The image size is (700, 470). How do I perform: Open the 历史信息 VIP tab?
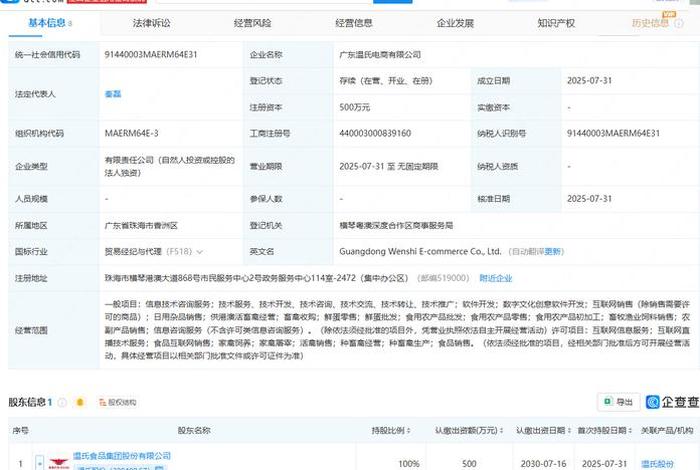[x=650, y=23]
